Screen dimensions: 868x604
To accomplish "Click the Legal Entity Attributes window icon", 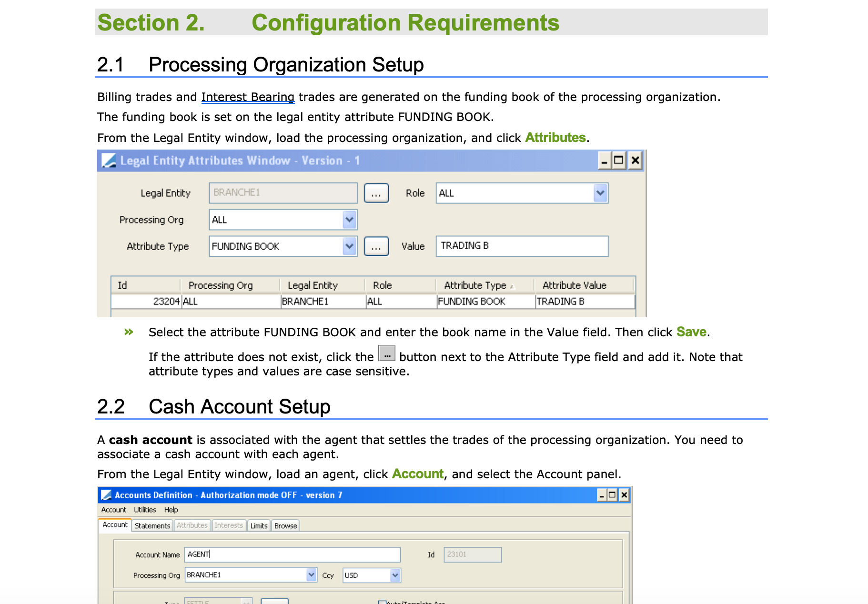I will pyautogui.click(x=109, y=161).
